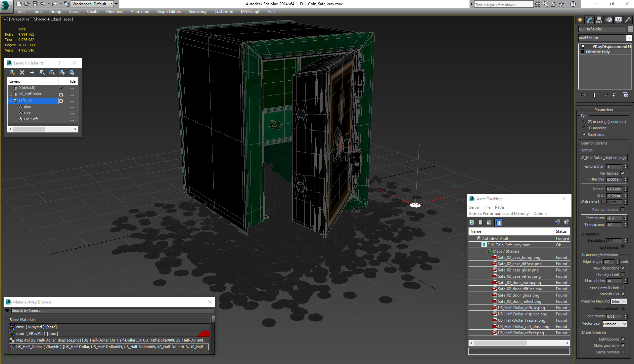Expand Editable Poly in modifier stack

pyautogui.click(x=582, y=52)
